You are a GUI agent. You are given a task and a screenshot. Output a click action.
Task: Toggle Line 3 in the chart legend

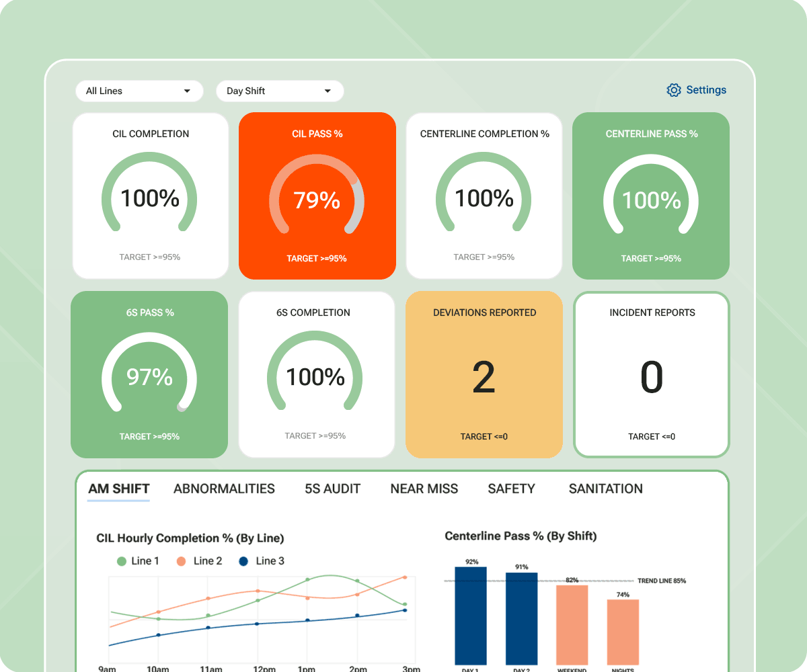pyautogui.click(x=262, y=561)
